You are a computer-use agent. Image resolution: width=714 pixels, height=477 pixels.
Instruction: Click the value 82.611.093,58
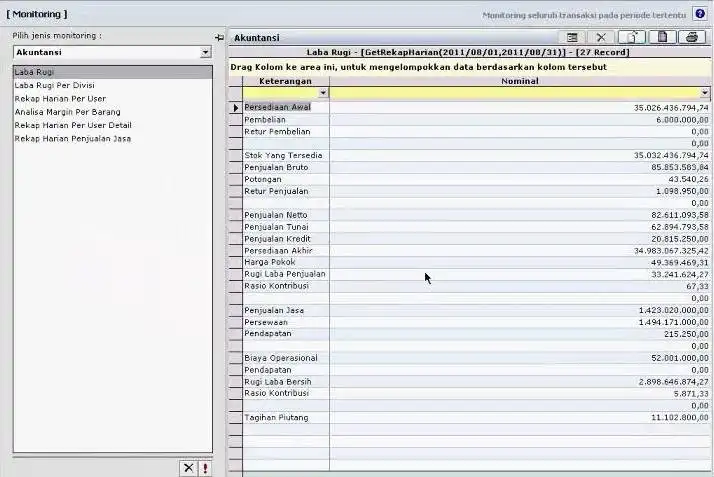[x=680, y=215]
